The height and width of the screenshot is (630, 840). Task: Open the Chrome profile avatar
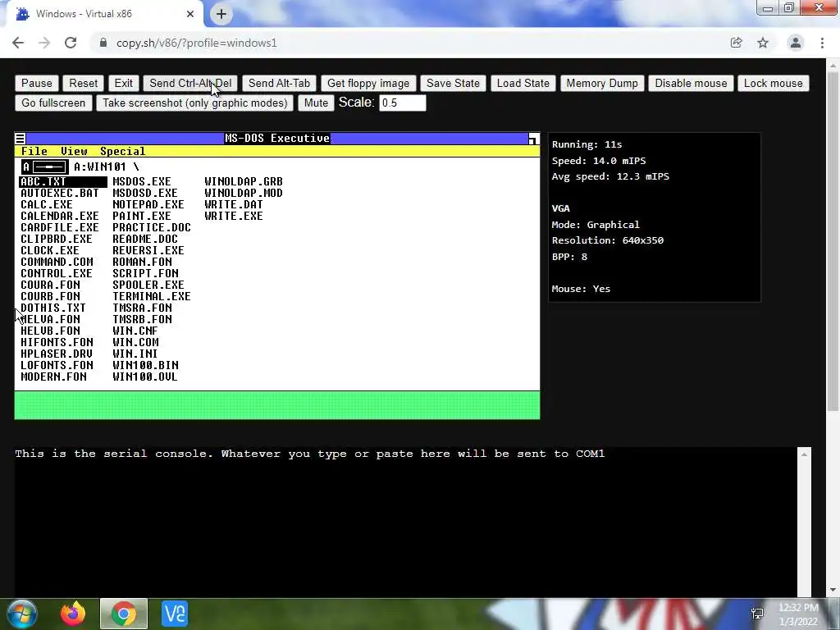tap(796, 43)
